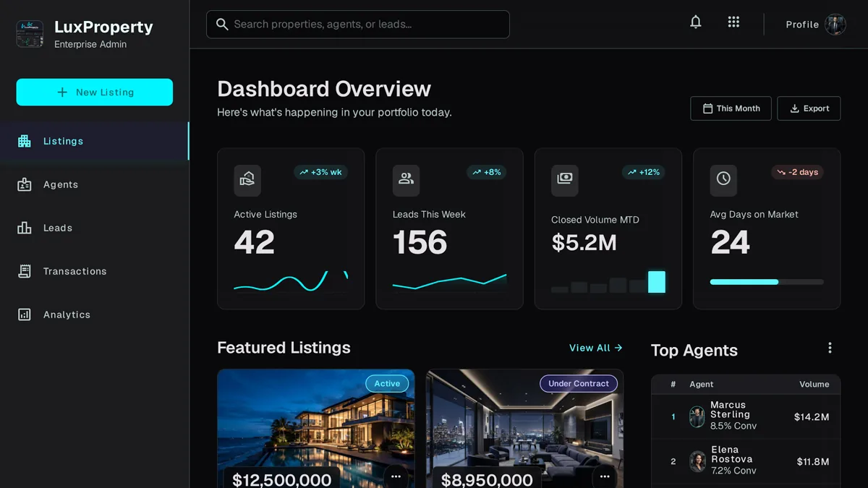The height and width of the screenshot is (488, 868).
Task: Click the Featured Listings heading
Action: [x=284, y=348]
